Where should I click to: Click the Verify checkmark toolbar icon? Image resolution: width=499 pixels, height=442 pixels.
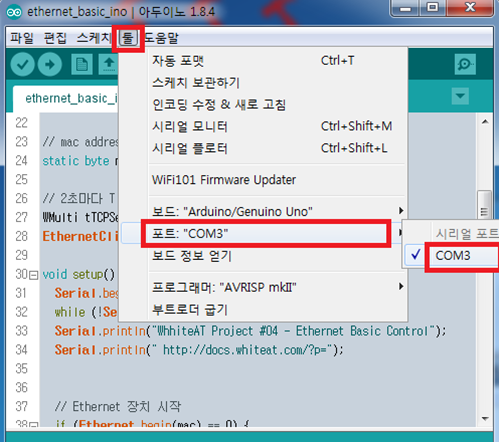click(x=22, y=64)
